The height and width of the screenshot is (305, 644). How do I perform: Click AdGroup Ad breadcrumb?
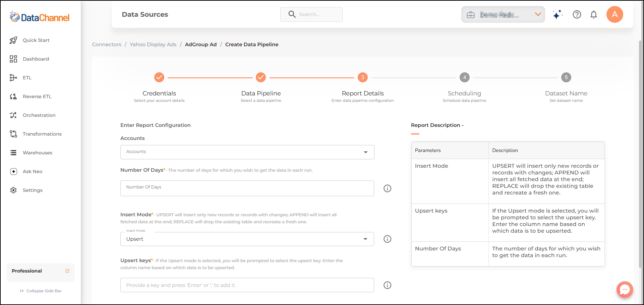201,45
